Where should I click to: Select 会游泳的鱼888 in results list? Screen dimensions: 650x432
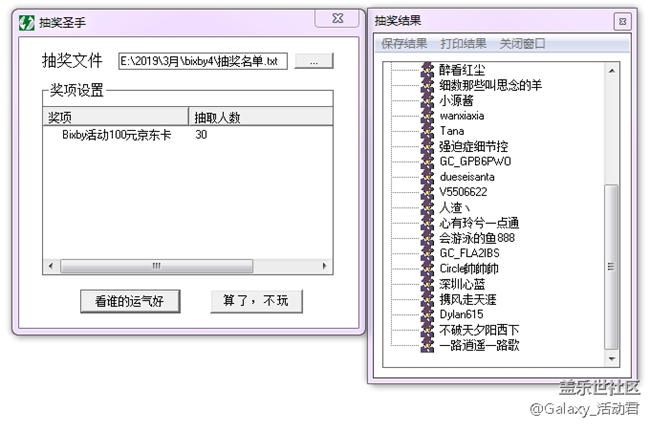click(477, 238)
